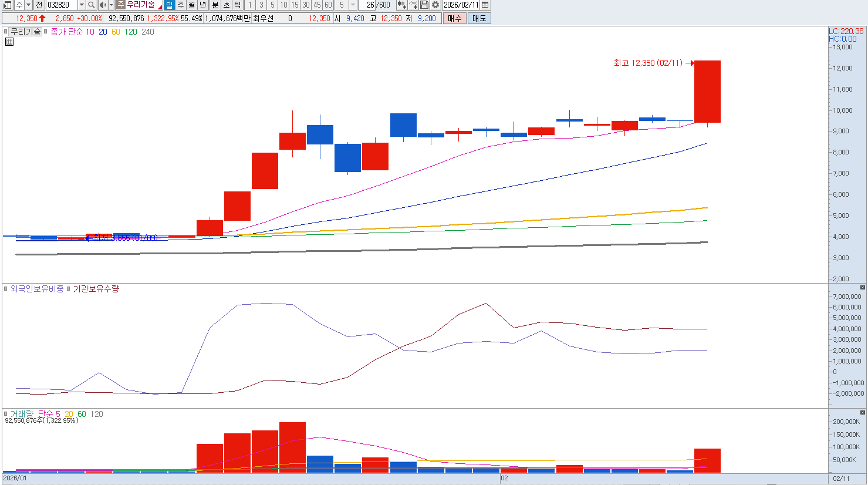Click the 매수 buy button
This screenshot has width=868, height=485.
[454, 18]
